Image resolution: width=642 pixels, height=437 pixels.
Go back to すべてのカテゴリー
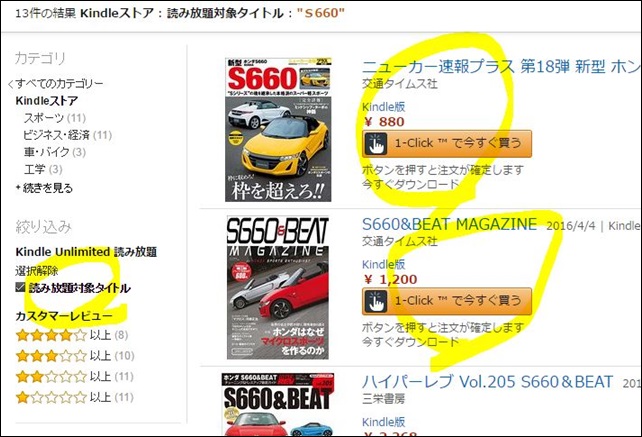[x=56, y=84]
